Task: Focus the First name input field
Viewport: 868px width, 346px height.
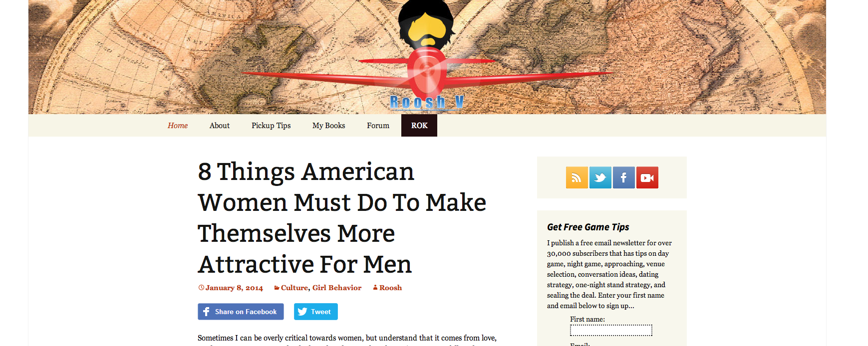Action: (x=611, y=330)
